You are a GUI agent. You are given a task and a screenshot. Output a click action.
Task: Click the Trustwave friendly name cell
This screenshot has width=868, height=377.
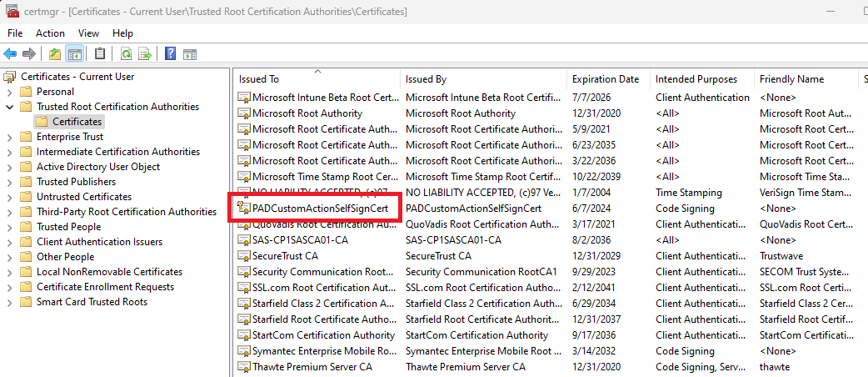(781, 256)
